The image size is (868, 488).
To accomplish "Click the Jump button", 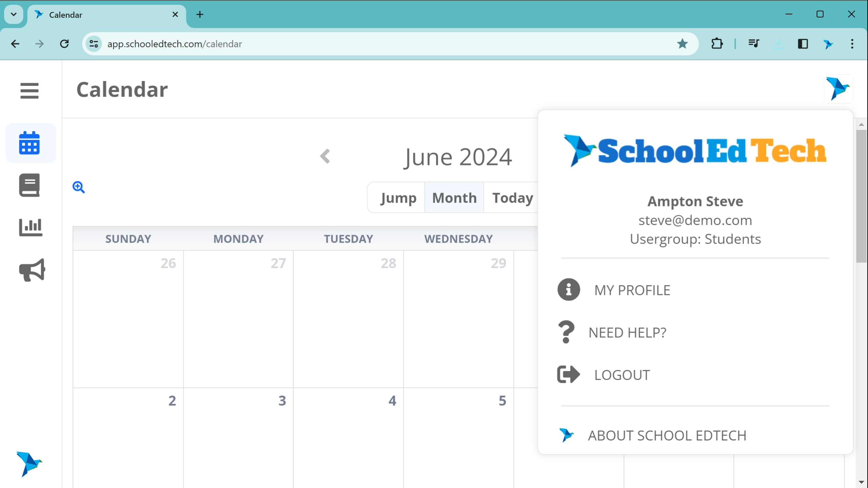I will [x=398, y=198].
